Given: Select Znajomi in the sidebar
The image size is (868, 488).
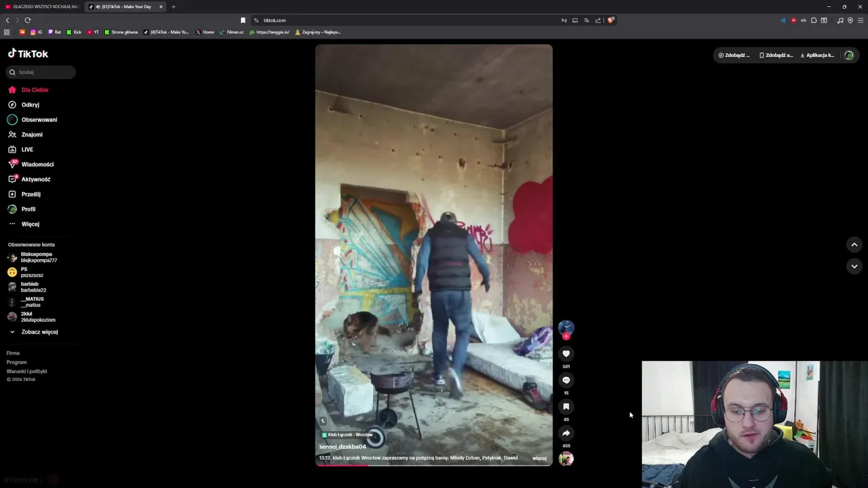Looking at the screenshot, I should (25, 134).
